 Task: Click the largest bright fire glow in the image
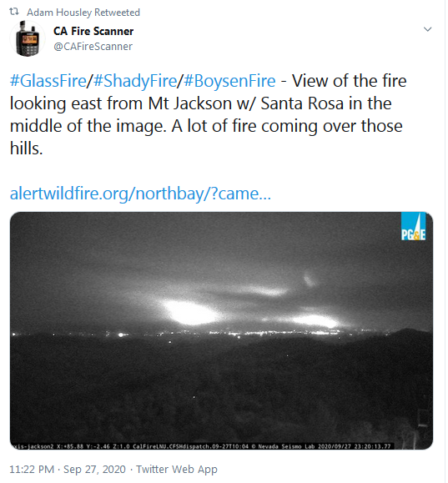pos(191,313)
